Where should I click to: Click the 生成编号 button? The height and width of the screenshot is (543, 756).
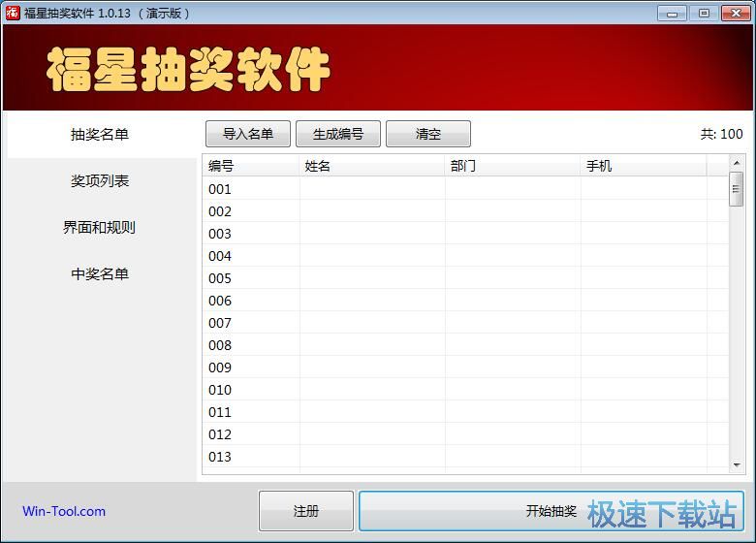tap(338, 134)
